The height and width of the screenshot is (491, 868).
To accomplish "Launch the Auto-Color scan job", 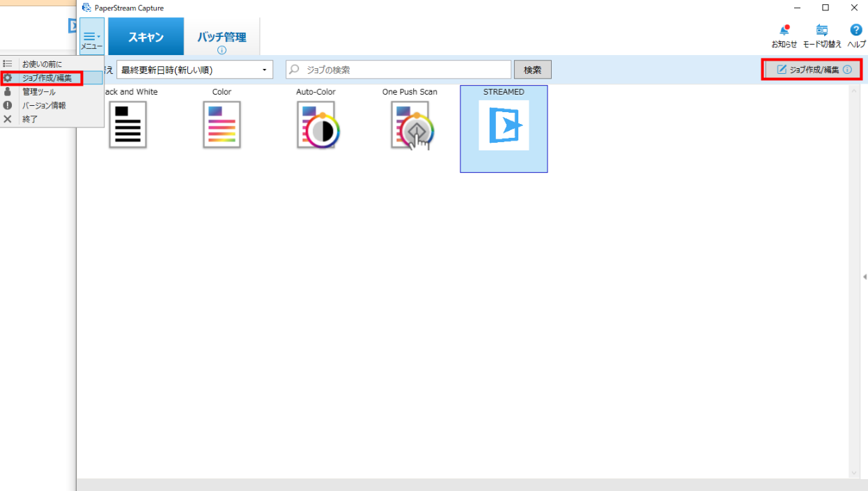I will pyautogui.click(x=316, y=125).
